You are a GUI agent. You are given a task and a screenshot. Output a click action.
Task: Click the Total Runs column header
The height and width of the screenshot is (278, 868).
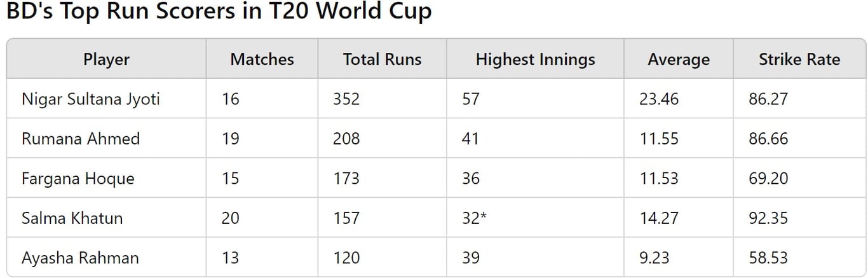[x=382, y=60]
